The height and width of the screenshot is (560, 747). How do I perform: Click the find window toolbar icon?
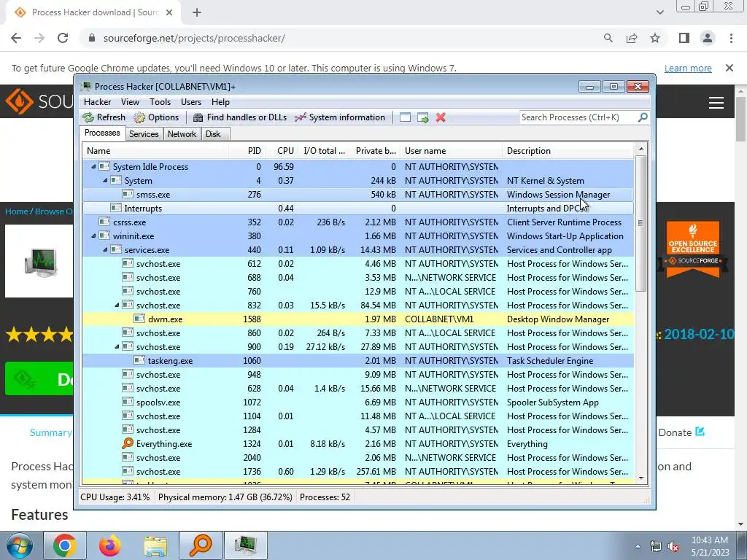(x=405, y=117)
